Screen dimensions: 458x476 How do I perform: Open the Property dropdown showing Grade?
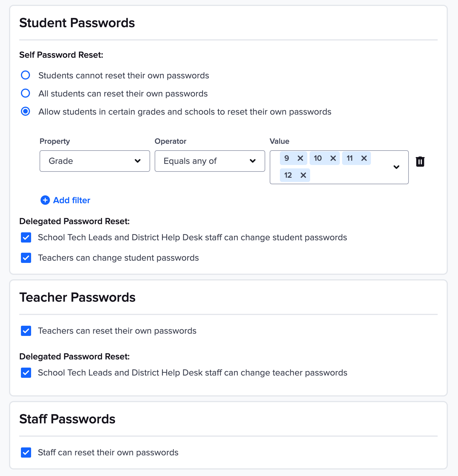pos(95,161)
